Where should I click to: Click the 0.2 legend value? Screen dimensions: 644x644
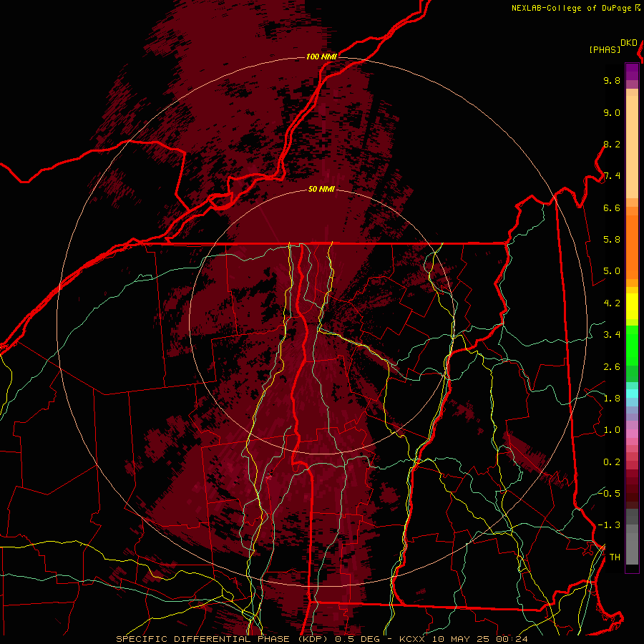click(612, 462)
